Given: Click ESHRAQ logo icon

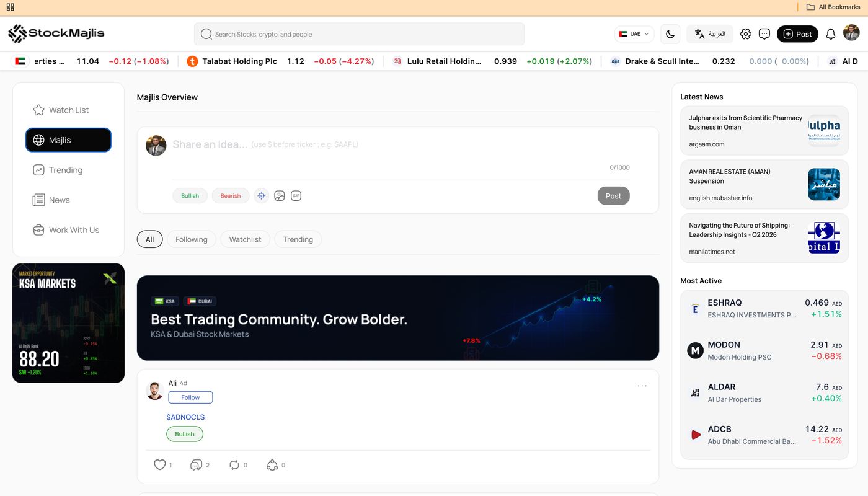Looking at the screenshot, I should [695, 309].
